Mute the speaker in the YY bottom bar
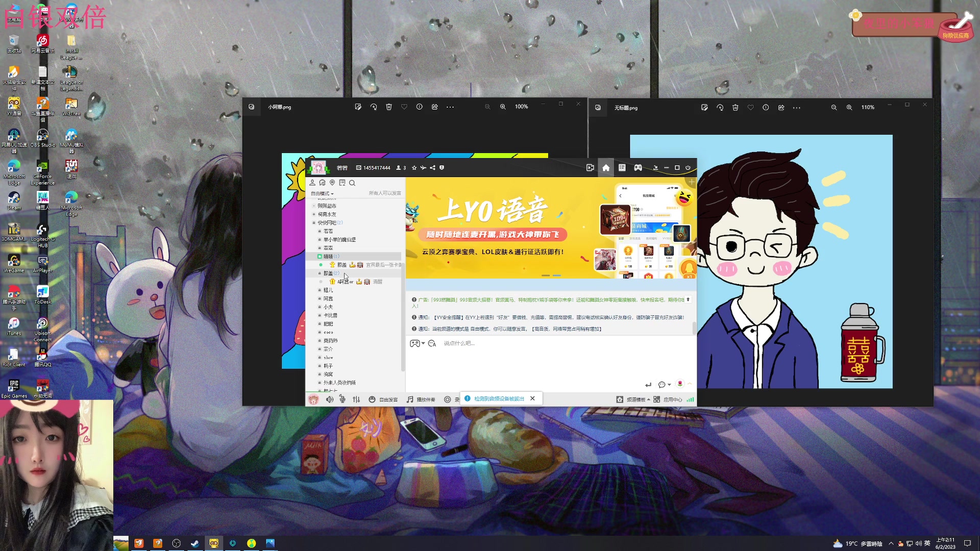The image size is (980, 551). point(330,399)
